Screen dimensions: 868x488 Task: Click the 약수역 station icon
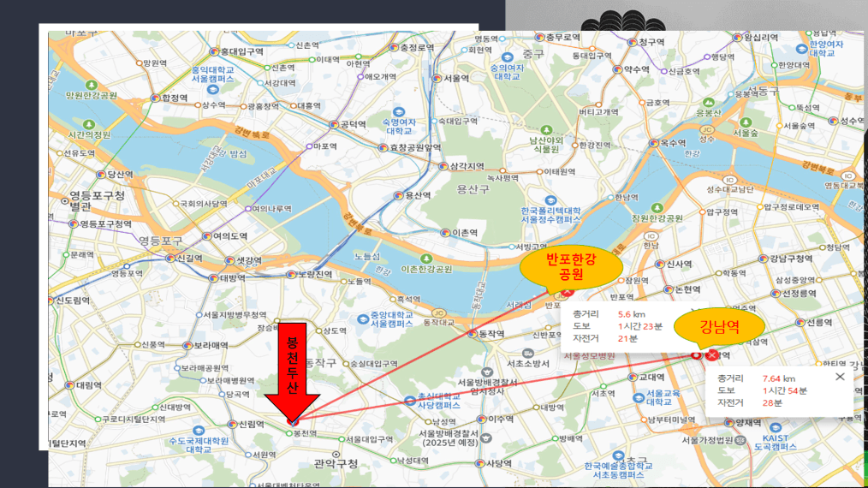pyautogui.click(x=617, y=69)
